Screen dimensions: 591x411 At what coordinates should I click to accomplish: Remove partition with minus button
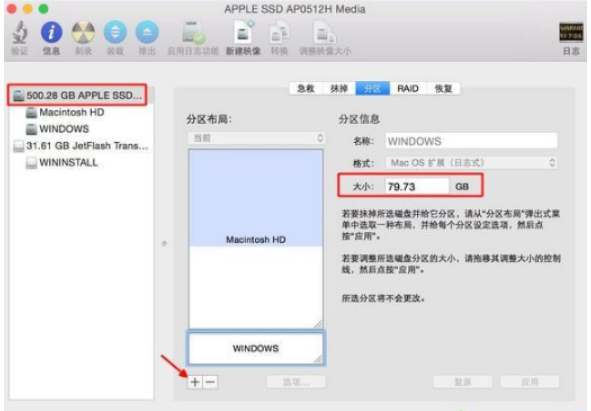pos(211,382)
